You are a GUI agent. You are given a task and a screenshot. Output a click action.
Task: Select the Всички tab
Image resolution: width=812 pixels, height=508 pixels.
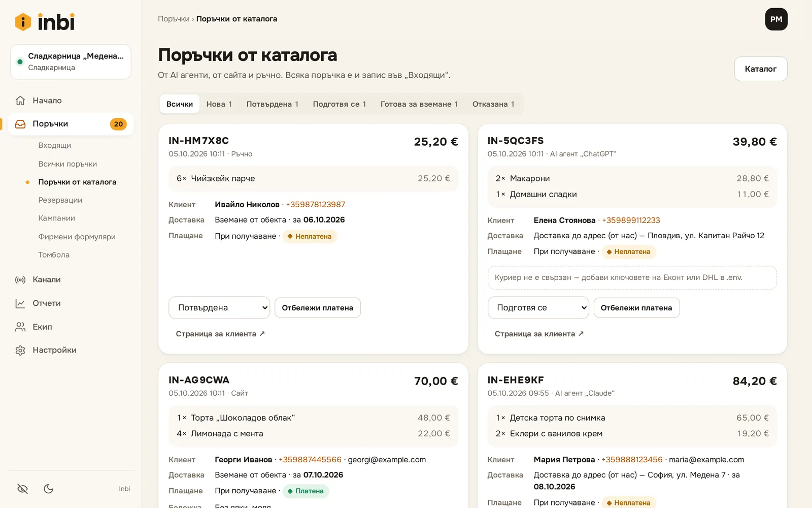pyautogui.click(x=180, y=104)
